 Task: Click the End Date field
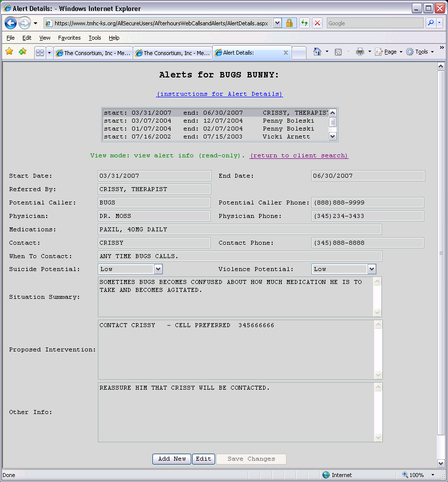pos(368,176)
